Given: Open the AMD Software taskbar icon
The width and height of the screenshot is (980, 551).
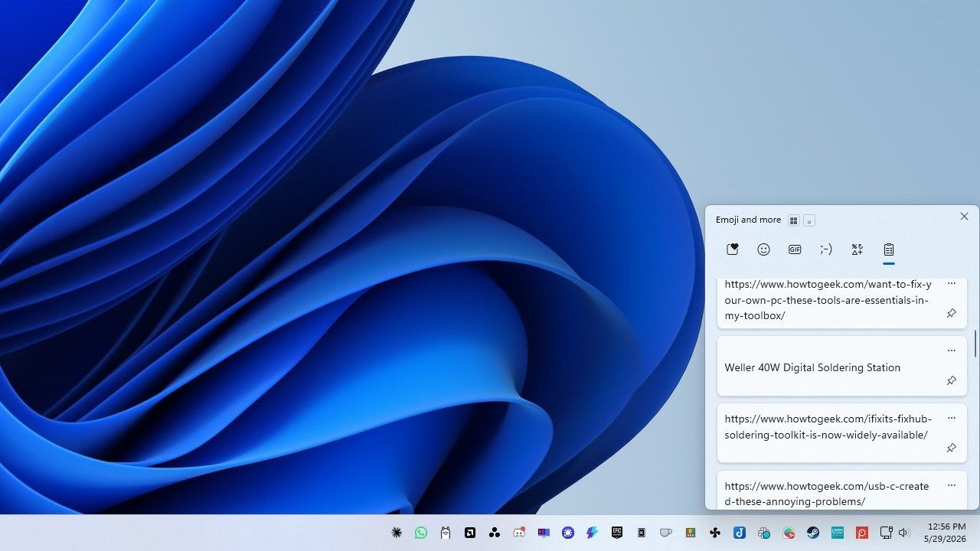Looking at the screenshot, I should pos(470,533).
